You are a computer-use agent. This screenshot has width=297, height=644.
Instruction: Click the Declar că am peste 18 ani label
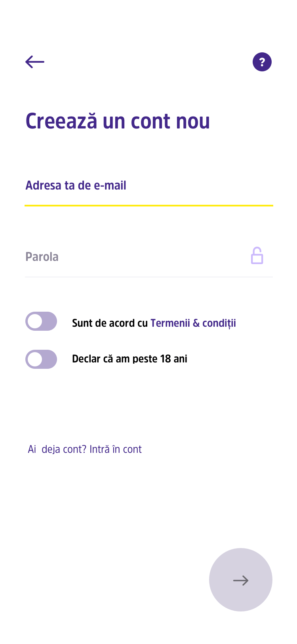click(129, 359)
